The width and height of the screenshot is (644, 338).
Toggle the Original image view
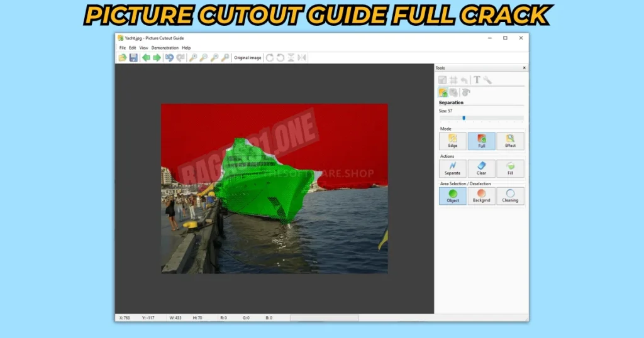pos(248,58)
